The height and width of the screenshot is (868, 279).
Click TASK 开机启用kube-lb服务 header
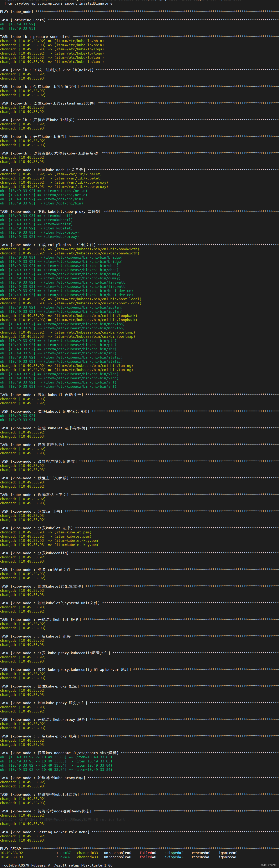pyautogui.click(x=139, y=120)
